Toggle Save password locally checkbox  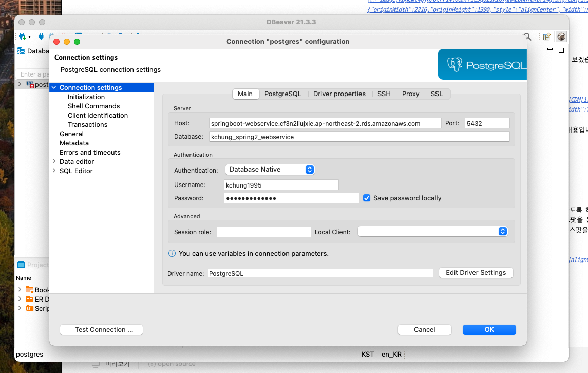pos(367,198)
